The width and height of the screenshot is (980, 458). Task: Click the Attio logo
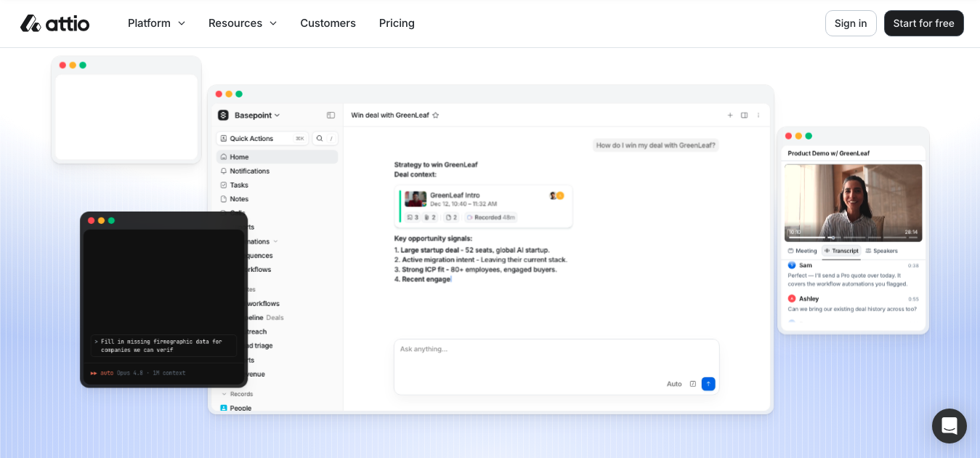click(x=54, y=23)
